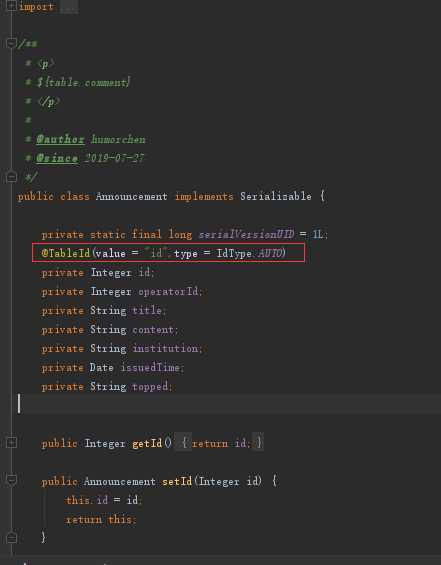The image size is (441, 565).
Task: Click the implements keyword
Action: click(204, 196)
